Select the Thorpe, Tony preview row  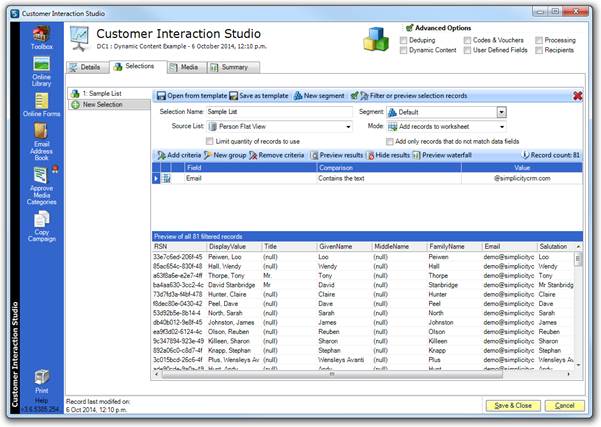pyautogui.click(x=363, y=276)
